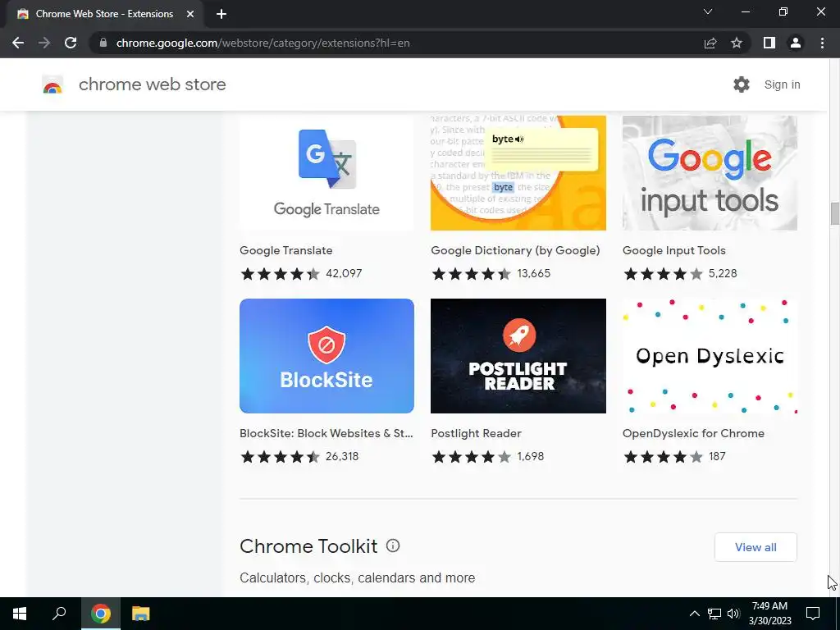Click the volume tray icon
Screen dimensions: 840x630
(x=733, y=614)
